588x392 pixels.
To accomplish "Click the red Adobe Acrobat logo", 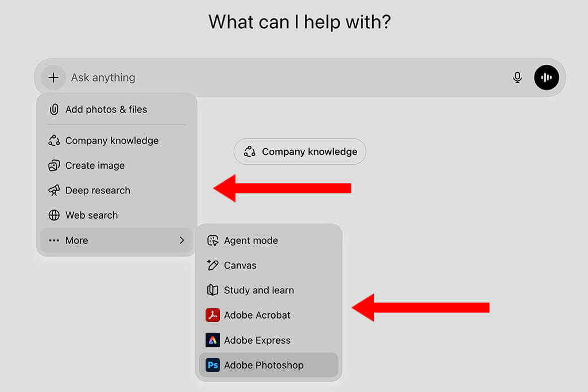I will click(x=212, y=315).
